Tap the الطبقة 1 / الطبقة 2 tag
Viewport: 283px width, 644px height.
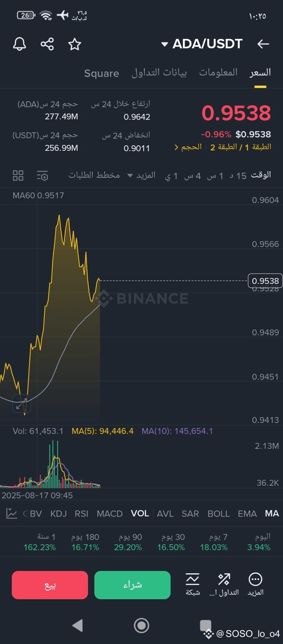tap(241, 147)
